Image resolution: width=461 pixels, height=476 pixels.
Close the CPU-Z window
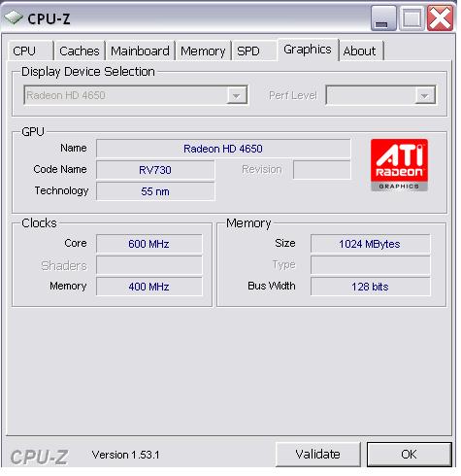(x=441, y=18)
